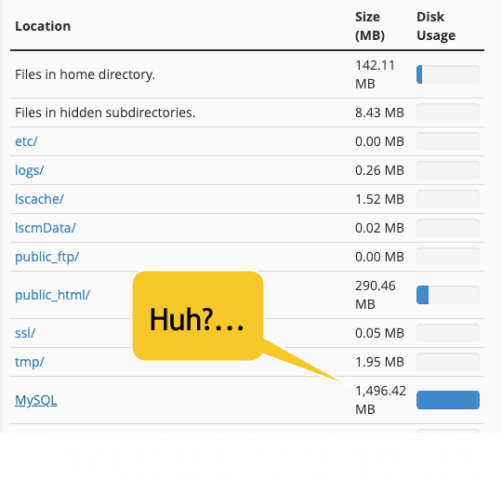Click the Location column header
Screen dimensions: 502x480
pos(43,26)
